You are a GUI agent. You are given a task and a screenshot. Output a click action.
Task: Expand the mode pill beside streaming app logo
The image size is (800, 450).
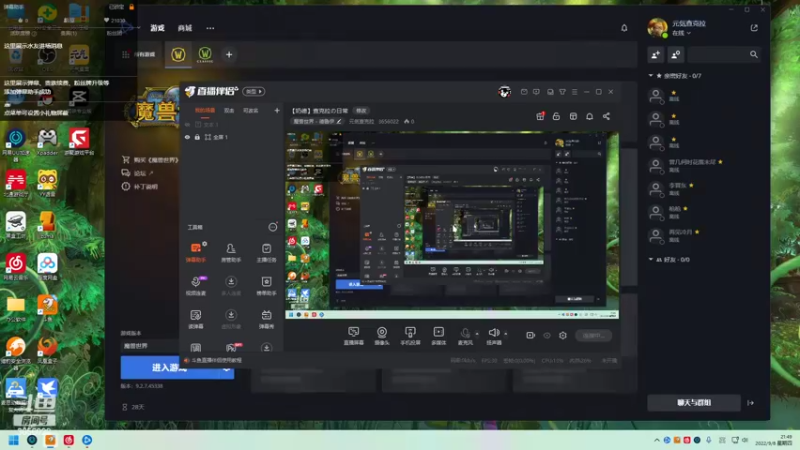pyautogui.click(x=254, y=91)
